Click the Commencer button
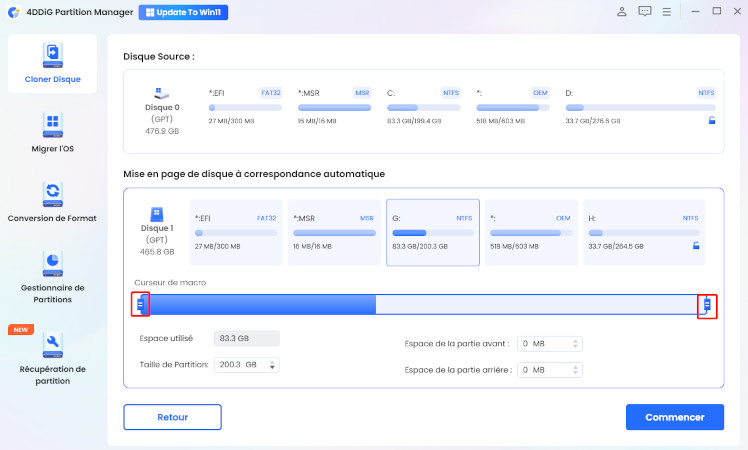The height and width of the screenshot is (450, 748). tap(674, 417)
